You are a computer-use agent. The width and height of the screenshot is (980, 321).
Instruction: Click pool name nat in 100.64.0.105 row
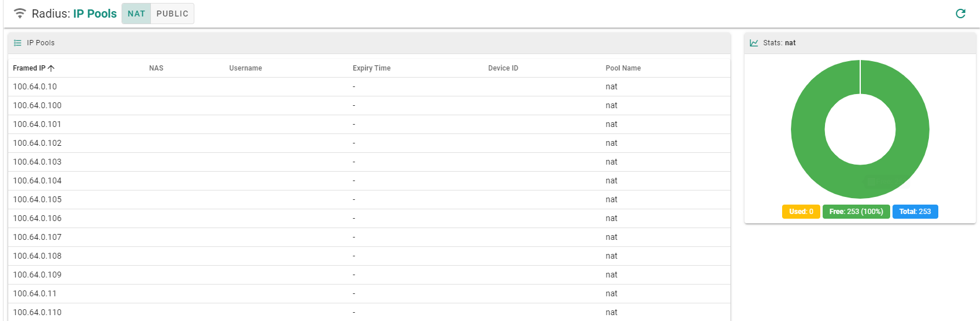[x=611, y=199]
